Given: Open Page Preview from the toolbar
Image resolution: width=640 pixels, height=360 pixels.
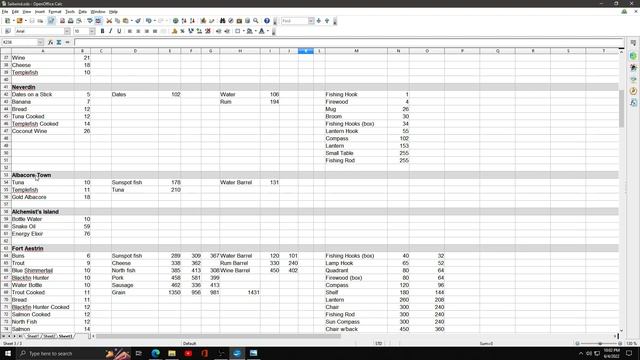Looking at the screenshot, I should [x=79, y=21].
